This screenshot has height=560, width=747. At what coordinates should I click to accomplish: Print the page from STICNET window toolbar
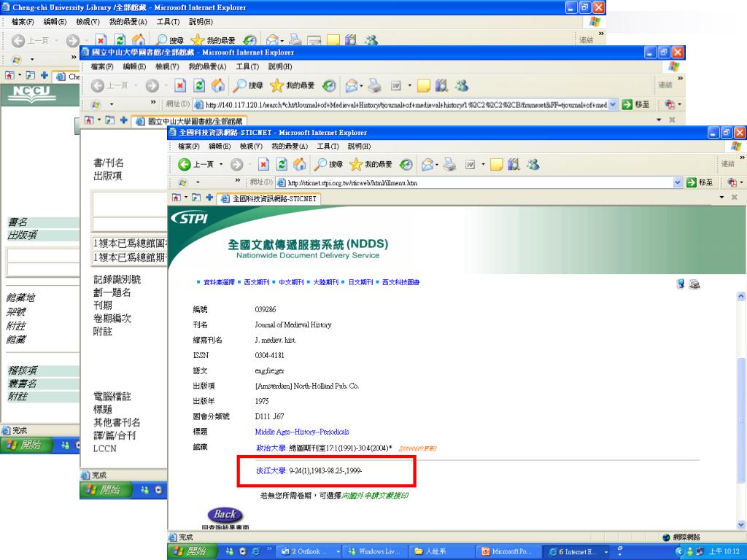[x=449, y=165]
